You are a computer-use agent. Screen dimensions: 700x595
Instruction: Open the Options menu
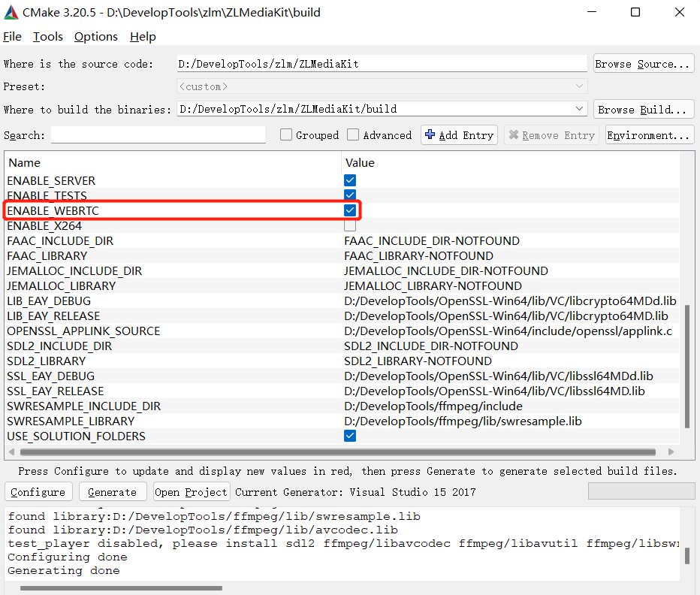coord(96,37)
